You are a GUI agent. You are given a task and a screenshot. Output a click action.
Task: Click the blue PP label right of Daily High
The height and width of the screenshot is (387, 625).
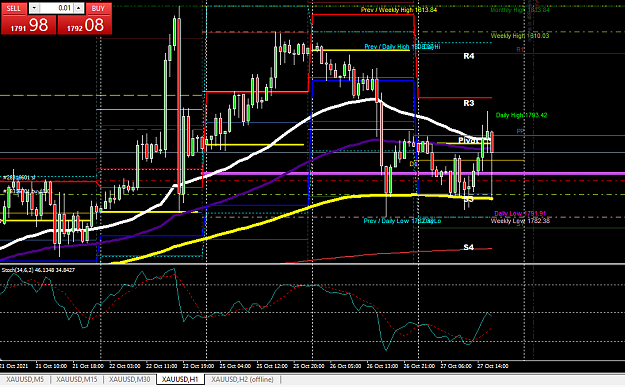[520, 132]
